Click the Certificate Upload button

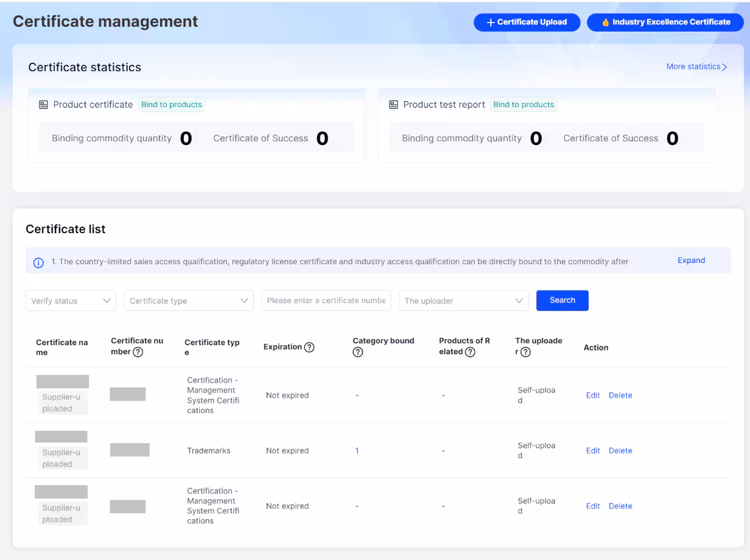tap(527, 23)
